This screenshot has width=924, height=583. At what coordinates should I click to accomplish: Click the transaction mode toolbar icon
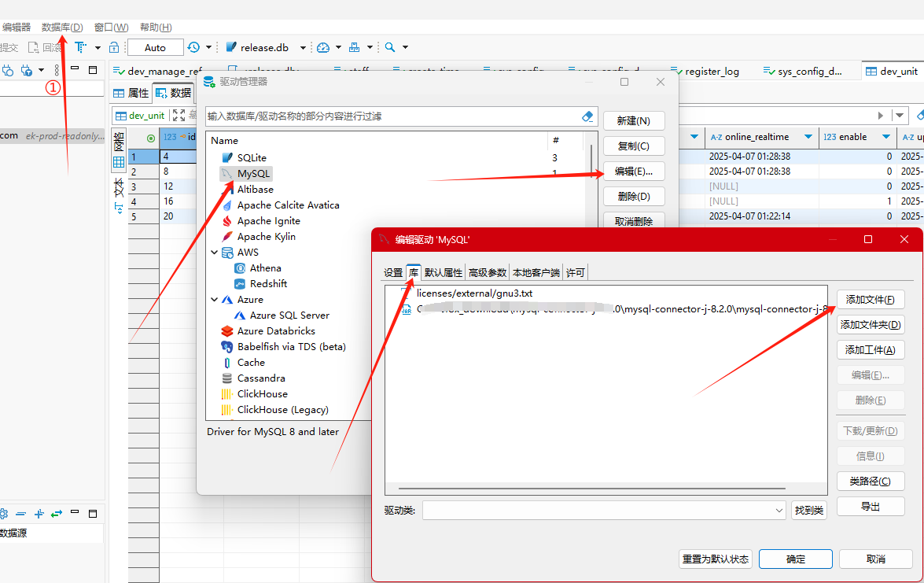tap(80, 47)
